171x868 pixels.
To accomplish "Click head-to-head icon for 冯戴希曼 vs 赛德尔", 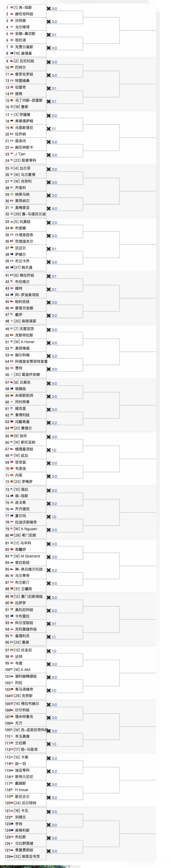I will coord(49,423).
